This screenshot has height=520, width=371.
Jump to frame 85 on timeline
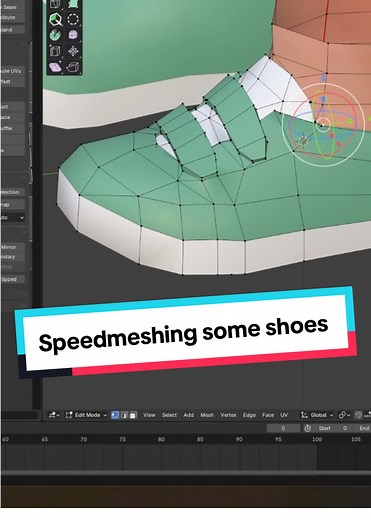pyautogui.click(x=200, y=439)
